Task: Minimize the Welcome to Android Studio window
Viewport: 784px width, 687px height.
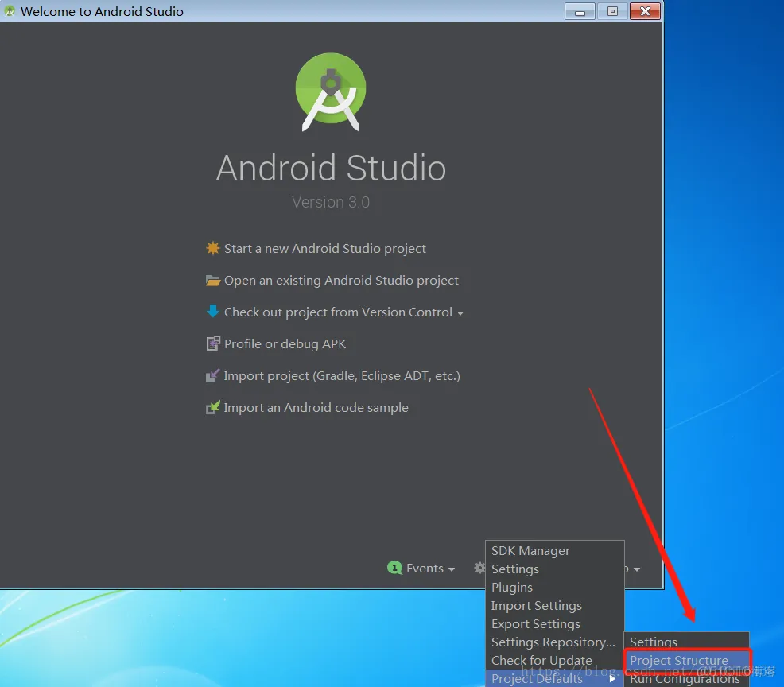Action: (x=580, y=11)
